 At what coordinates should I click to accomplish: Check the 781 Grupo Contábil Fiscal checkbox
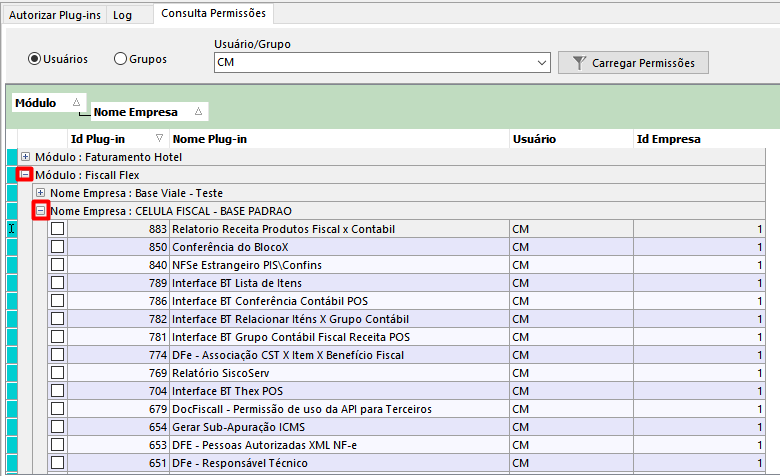coord(58,337)
